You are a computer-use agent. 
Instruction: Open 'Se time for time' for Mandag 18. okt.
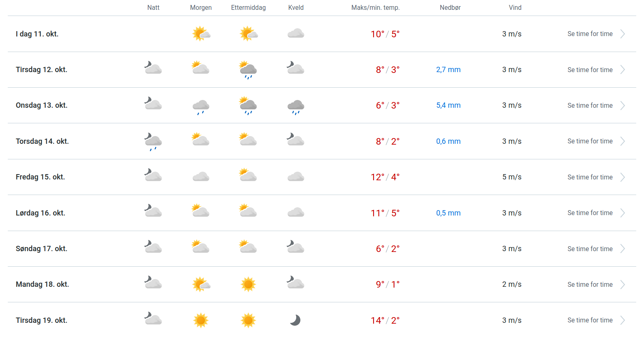pyautogui.click(x=590, y=284)
